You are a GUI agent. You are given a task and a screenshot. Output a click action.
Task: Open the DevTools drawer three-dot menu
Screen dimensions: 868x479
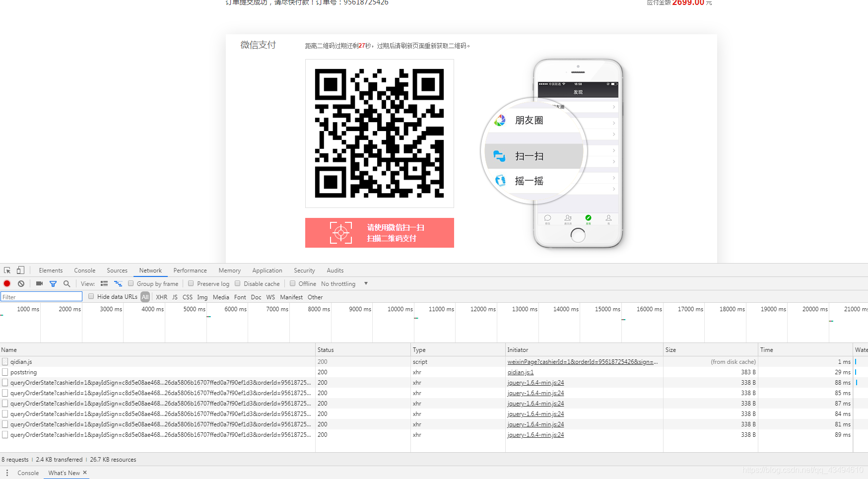(x=7, y=473)
